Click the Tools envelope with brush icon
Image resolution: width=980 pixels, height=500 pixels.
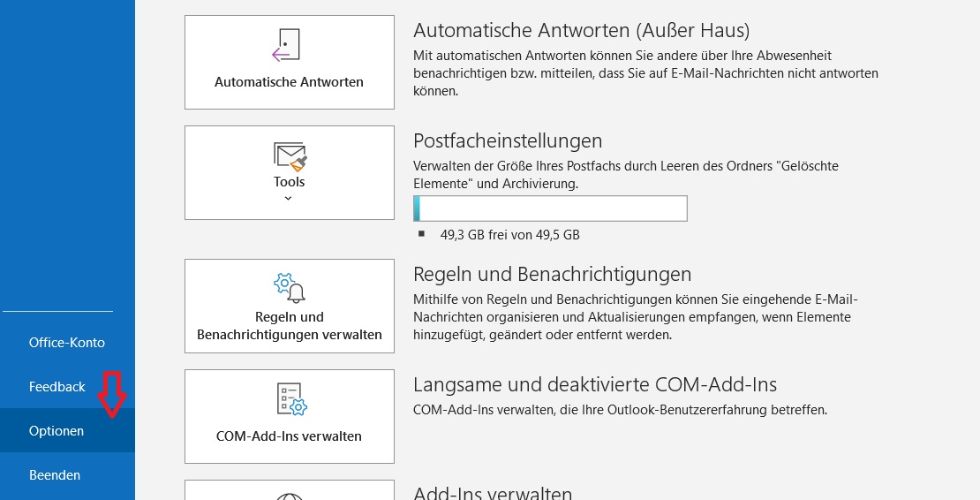pyautogui.click(x=290, y=156)
